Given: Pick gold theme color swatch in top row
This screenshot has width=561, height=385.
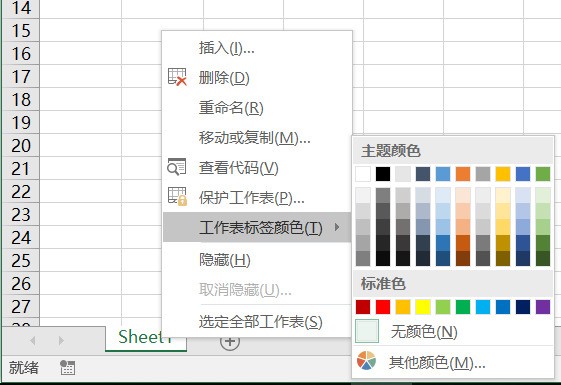Looking at the screenshot, I should tap(503, 174).
